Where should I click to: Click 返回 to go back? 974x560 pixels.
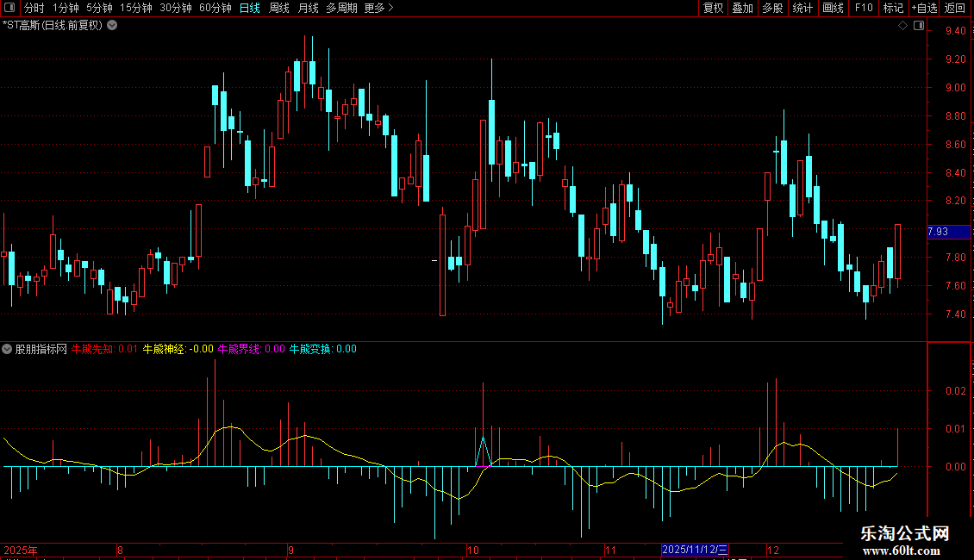[955, 8]
